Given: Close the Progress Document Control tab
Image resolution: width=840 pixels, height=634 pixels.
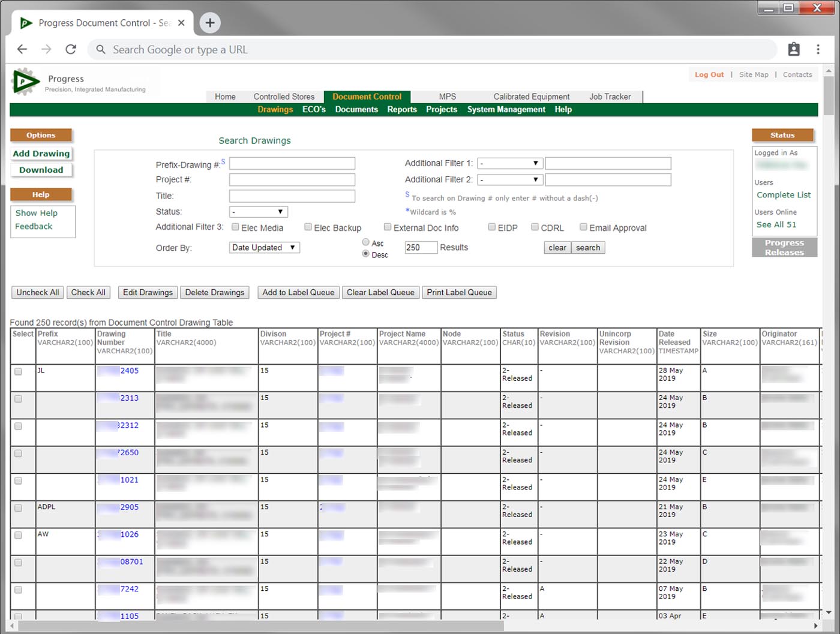Looking at the screenshot, I should pyautogui.click(x=182, y=23).
